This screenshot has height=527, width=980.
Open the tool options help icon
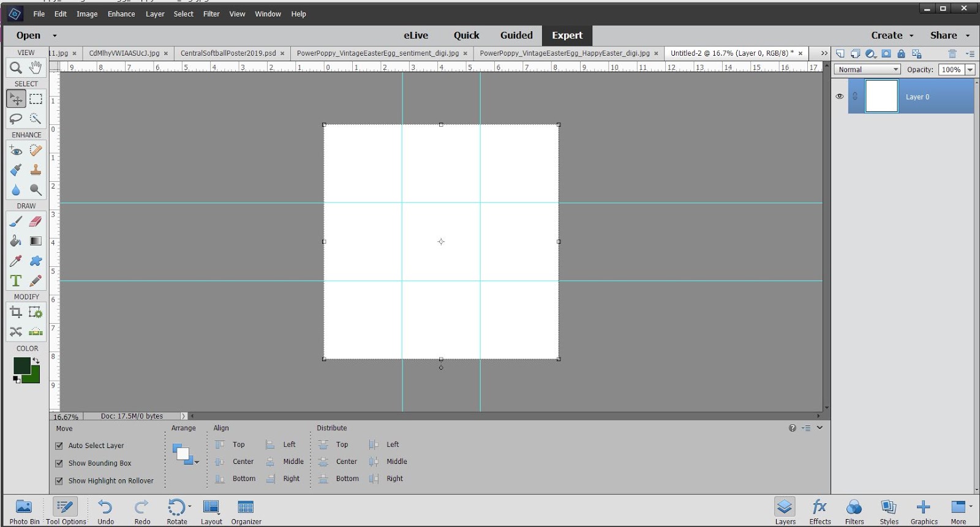tap(793, 428)
